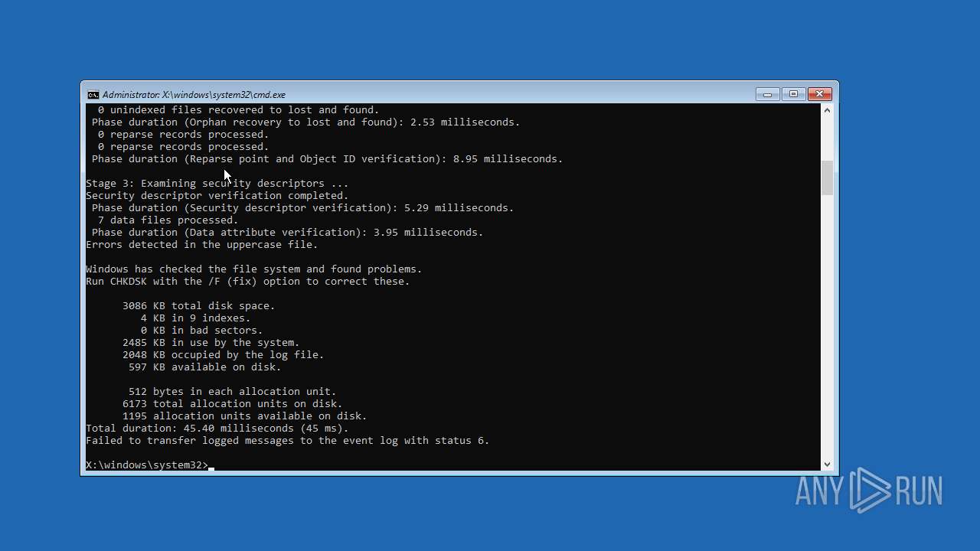Click '2048 KB occupied by the log file.'
This screenshot has height=551, width=980.
click(x=224, y=355)
